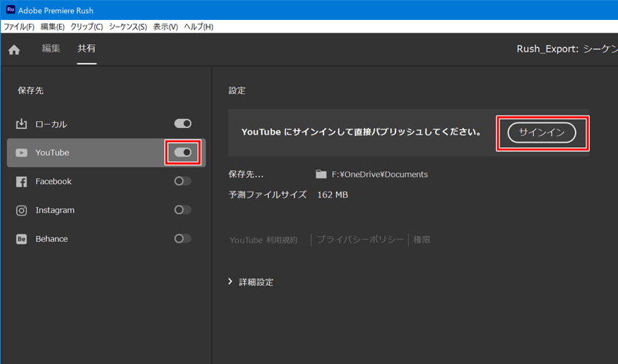The width and height of the screenshot is (618, 364).
Task: Click the Instagram camera icon
Action: pyautogui.click(x=21, y=210)
